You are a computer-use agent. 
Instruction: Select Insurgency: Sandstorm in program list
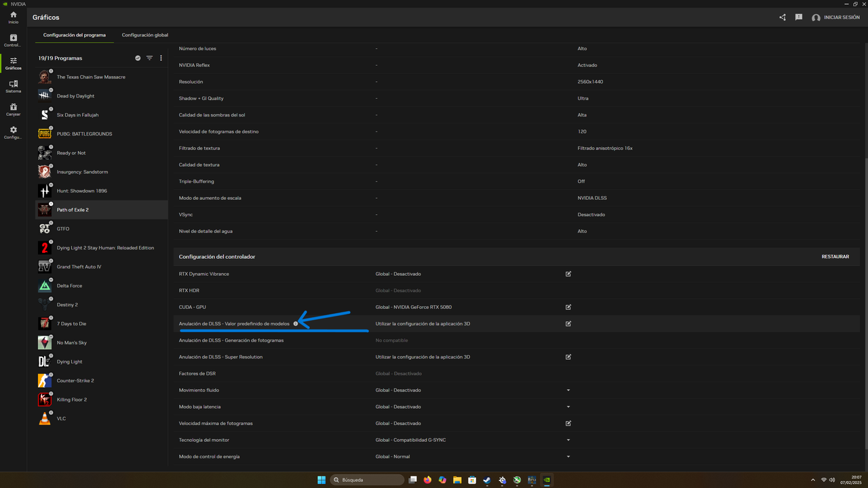coord(102,172)
